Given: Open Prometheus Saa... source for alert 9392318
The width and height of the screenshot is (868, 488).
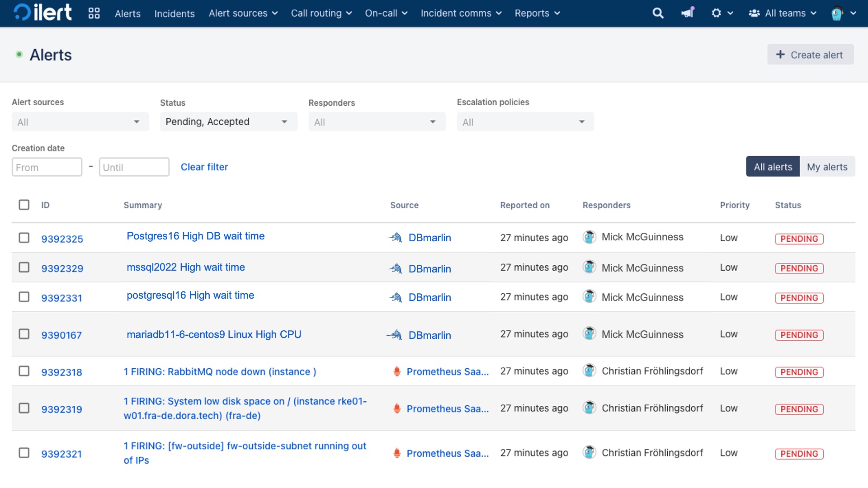Looking at the screenshot, I should tap(448, 371).
